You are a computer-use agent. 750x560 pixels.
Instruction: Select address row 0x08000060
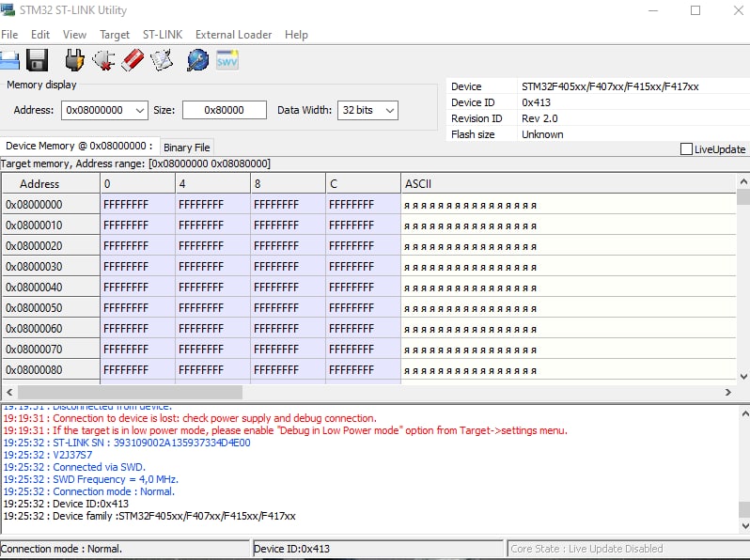pyautogui.click(x=51, y=329)
